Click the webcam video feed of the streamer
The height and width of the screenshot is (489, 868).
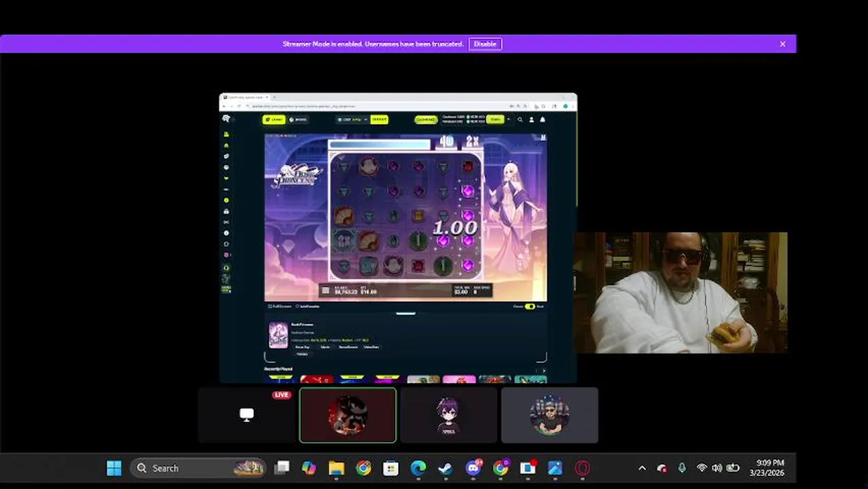click(x=681, y=293)
